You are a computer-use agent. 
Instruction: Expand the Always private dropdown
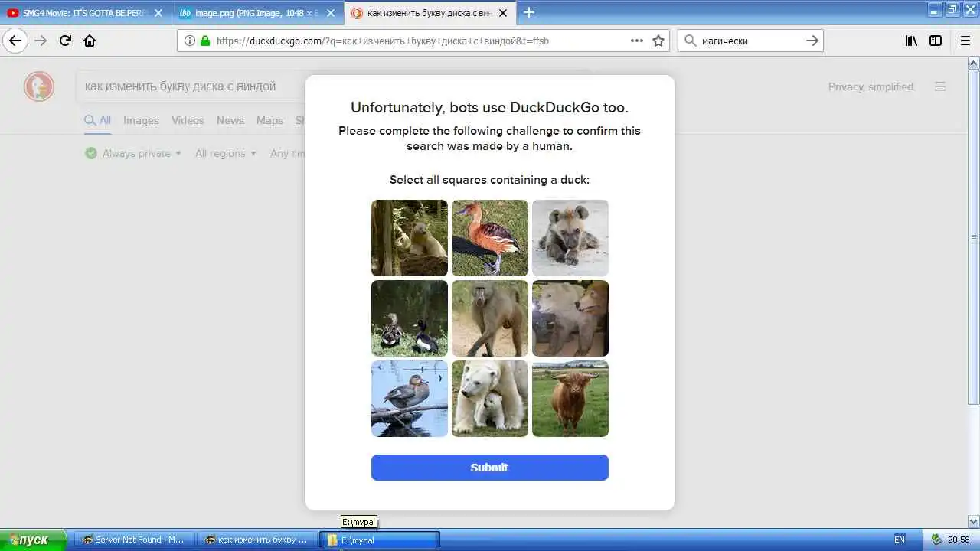[x=133, y=153]
